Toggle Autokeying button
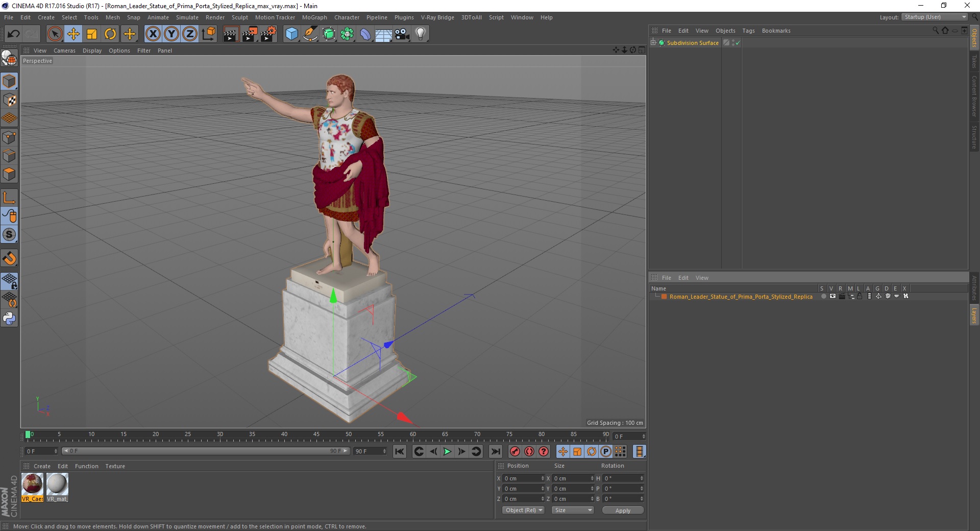980x531 pixels. pyautogui.click(x=529, y=451)
